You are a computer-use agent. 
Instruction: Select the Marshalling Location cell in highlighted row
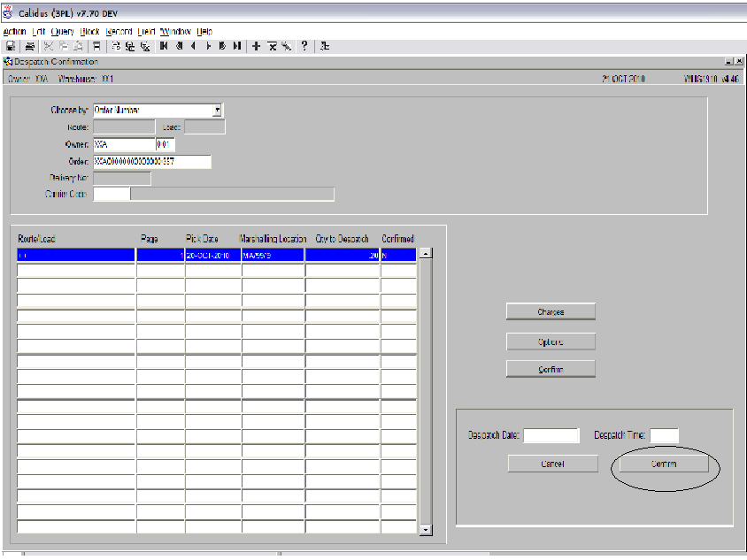273,256
